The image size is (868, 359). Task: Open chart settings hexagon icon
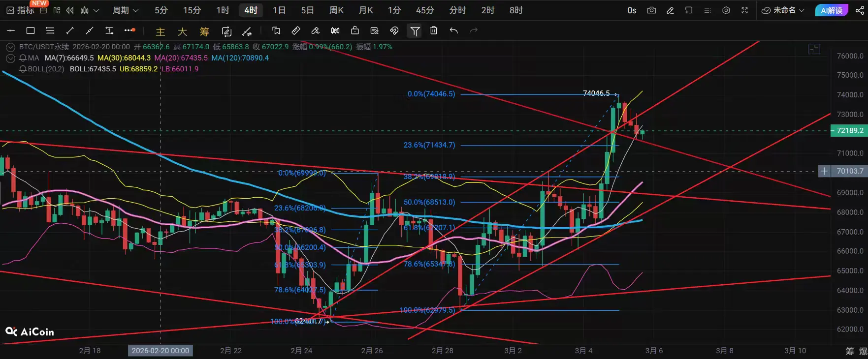pos(726,10)
